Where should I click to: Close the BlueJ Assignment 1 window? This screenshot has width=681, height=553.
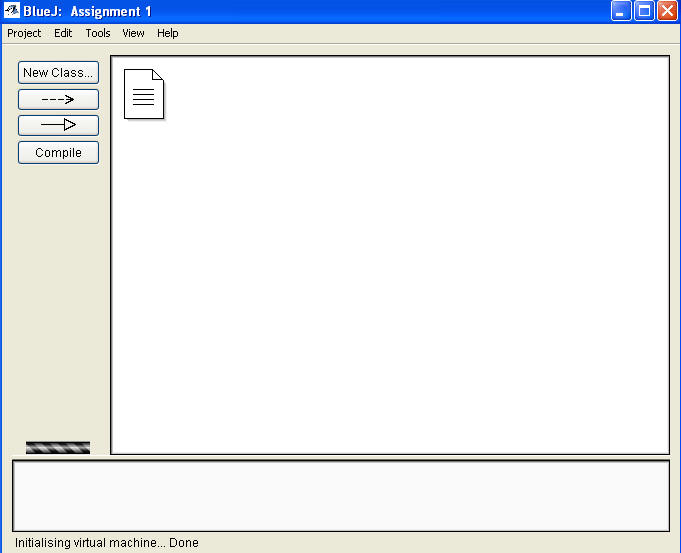pos(667,11)
